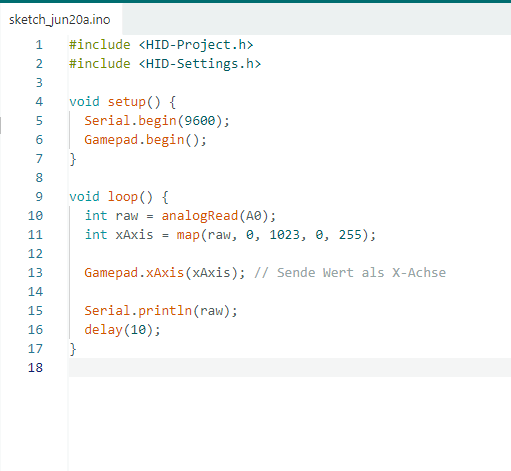Click the closing brace on line 7
Screen dimensions: 511x471
(73, 159)
